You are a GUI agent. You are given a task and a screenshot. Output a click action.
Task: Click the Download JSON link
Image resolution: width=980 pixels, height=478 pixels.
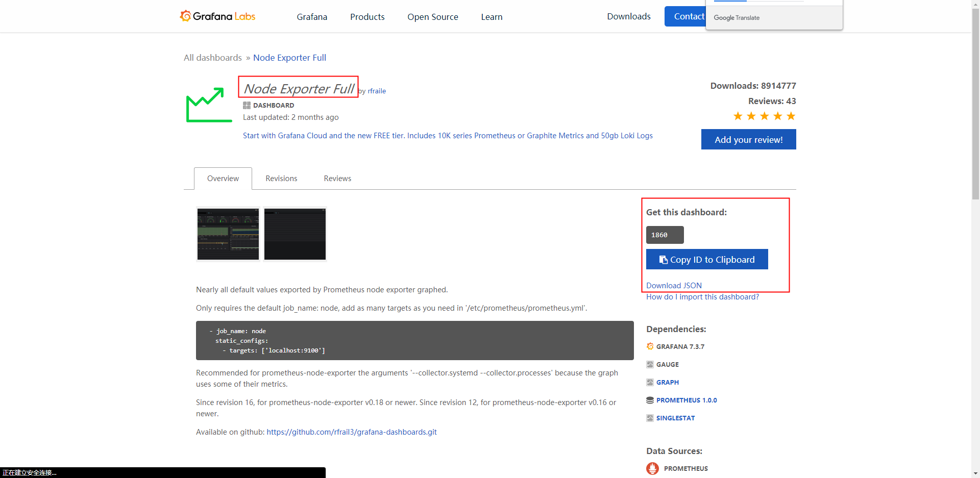(674, 286)
